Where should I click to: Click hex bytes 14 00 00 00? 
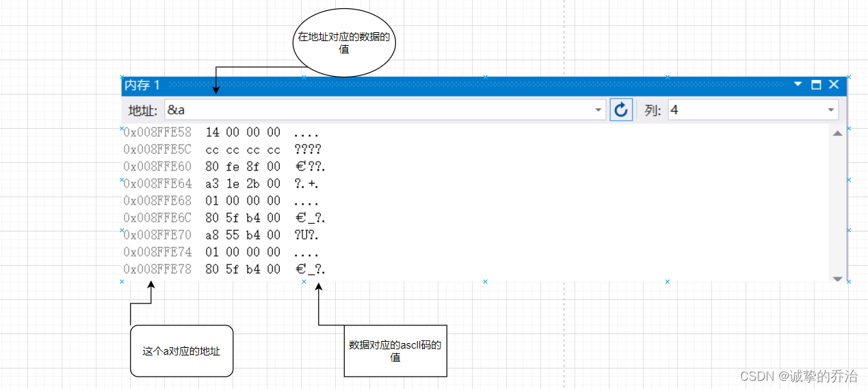(243, 132)
